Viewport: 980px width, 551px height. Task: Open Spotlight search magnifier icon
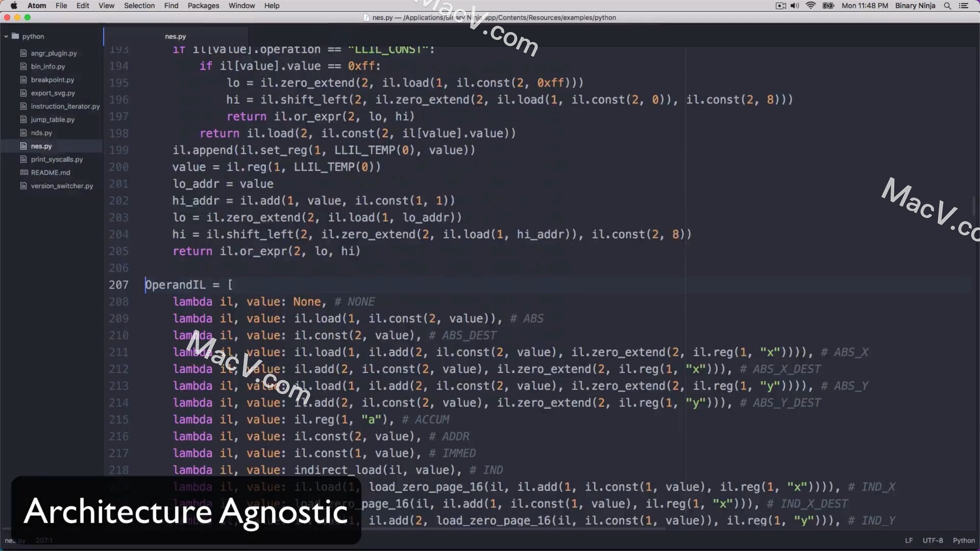pyautogui.click(x=947, y=6)
